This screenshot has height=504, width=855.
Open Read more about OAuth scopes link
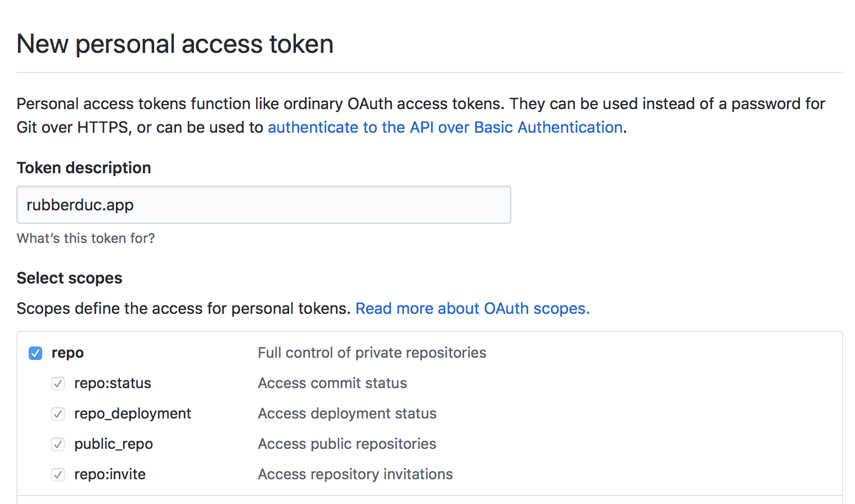click(472, 309)
